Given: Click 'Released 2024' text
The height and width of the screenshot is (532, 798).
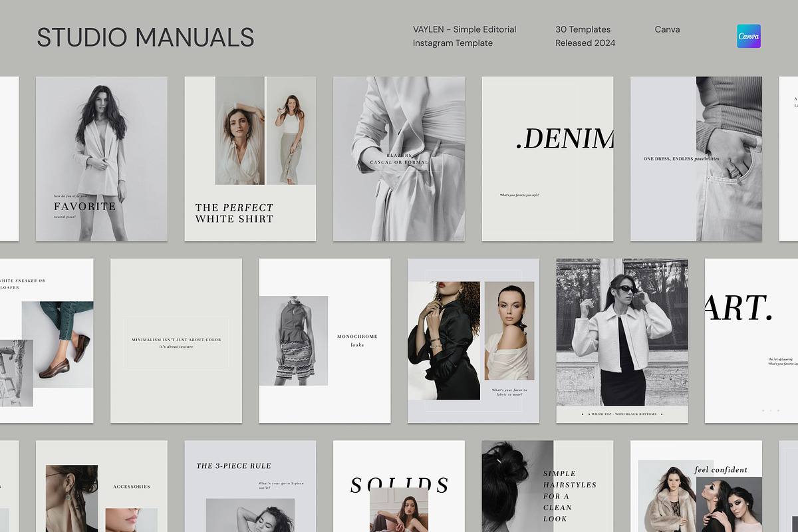Looking at the screenshot, I should pos(585,43).
